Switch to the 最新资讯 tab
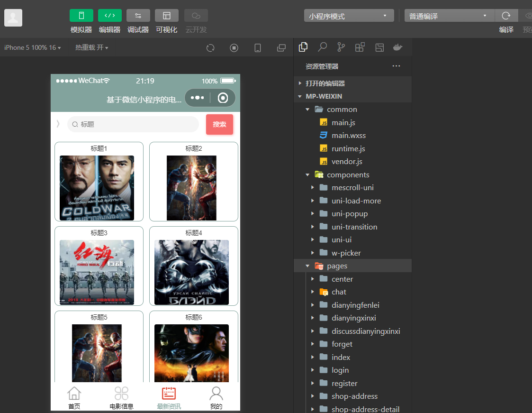Viewport: 532px width, 413px height. tap(169, 397)
